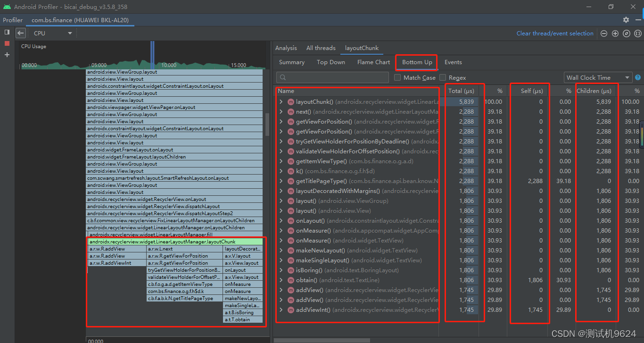This screenshot has height=343, width=644.
Task: Select the c.b.f.a.b.k.N.getTitlePageType call bar
Action: point(184,298)
